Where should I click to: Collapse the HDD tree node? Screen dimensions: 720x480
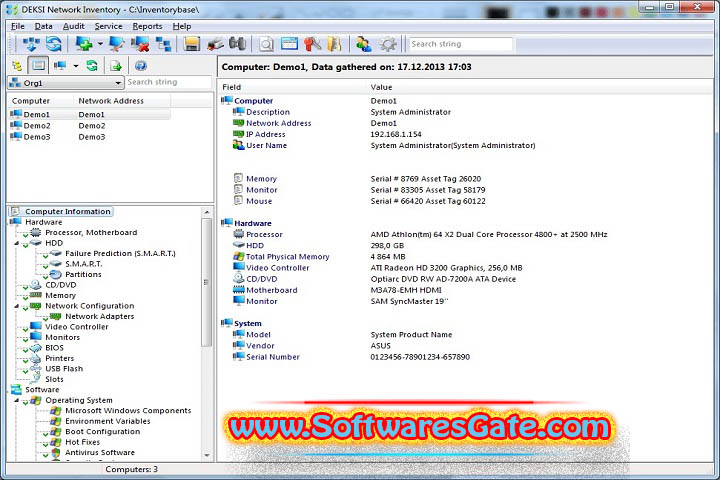[17, 243]
